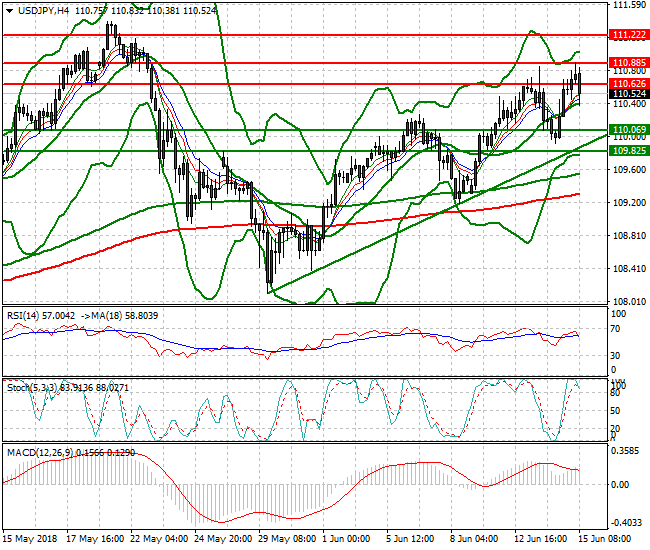Click the MACD(12,26,9) indicator label

click(x=41, y=453)
